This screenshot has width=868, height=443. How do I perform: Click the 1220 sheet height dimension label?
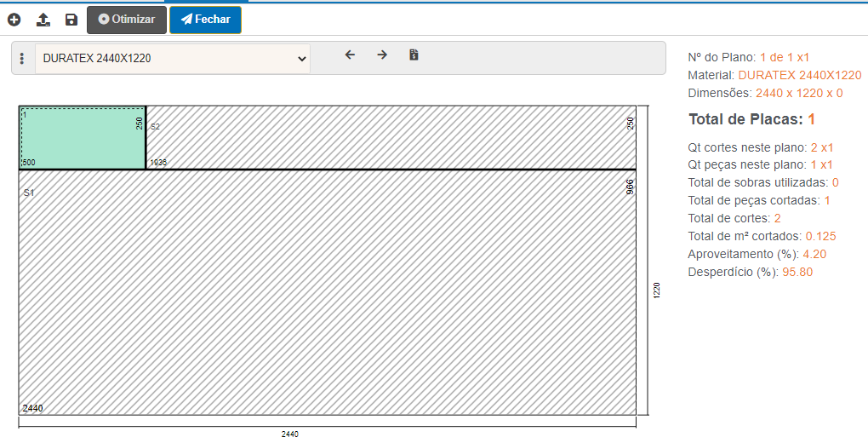657,291
